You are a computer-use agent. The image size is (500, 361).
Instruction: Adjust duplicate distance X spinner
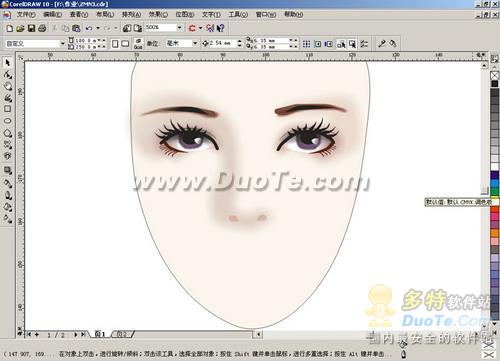[293, 41]
